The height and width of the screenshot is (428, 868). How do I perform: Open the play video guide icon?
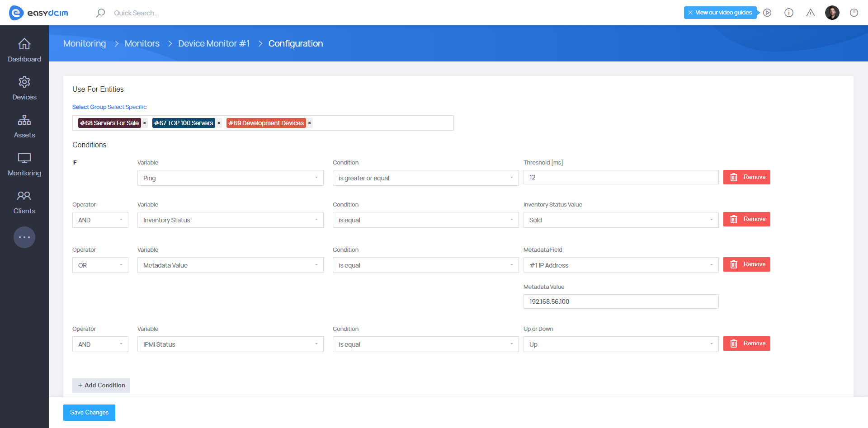click(767, 13)
